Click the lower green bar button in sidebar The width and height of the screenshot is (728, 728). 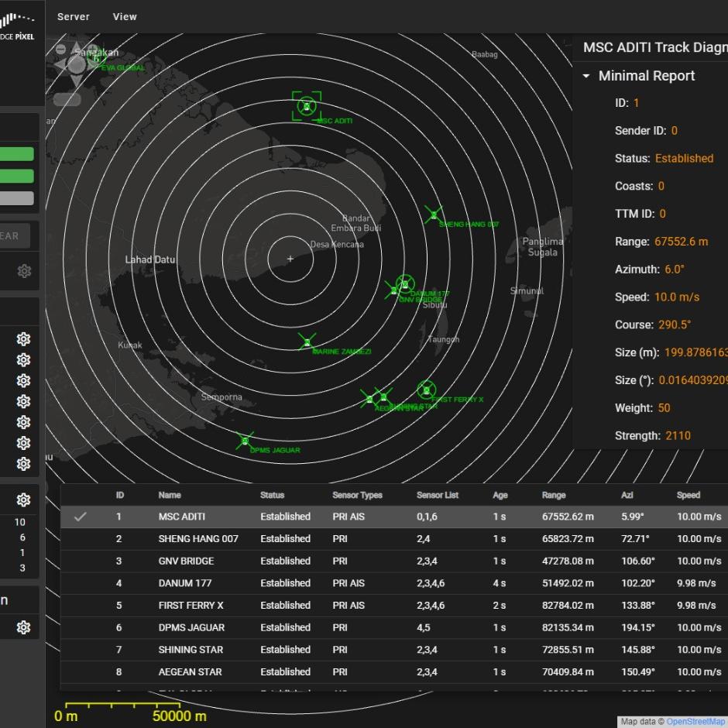pos(17,176)
